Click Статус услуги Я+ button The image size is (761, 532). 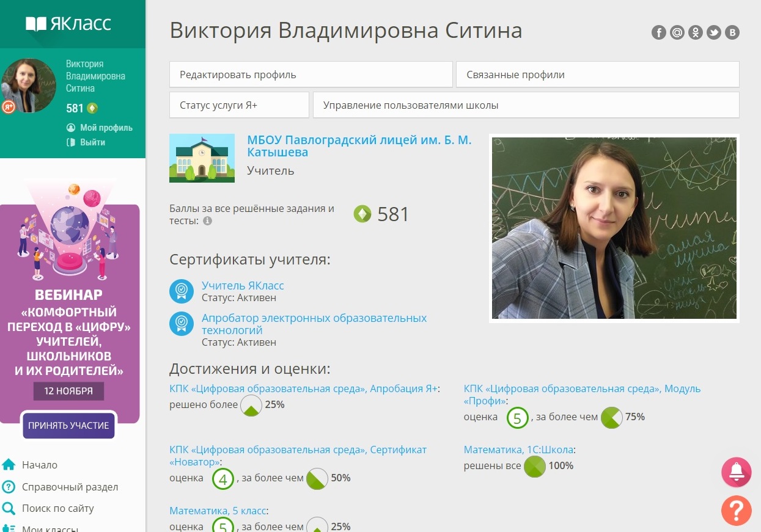click(238, 105)
